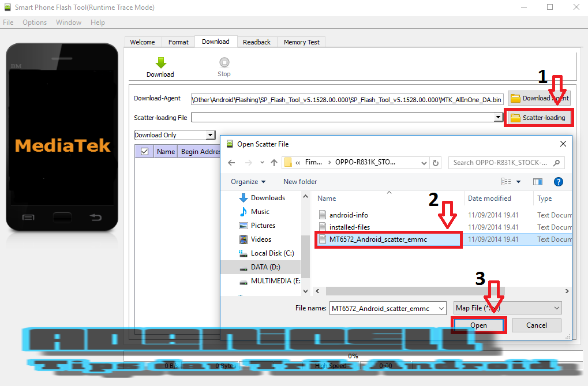
Task: Open the Memory Test tab
Action: point(301,42)
